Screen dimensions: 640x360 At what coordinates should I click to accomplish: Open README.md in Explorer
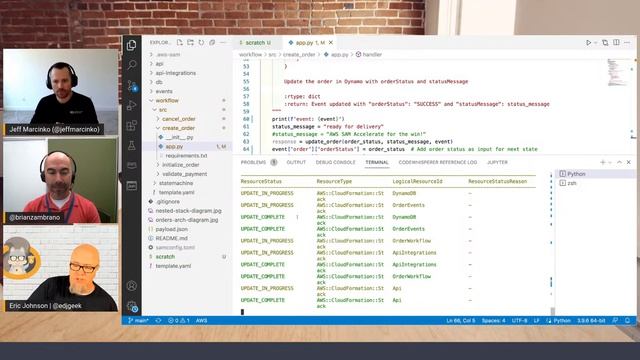click(171, 238)
